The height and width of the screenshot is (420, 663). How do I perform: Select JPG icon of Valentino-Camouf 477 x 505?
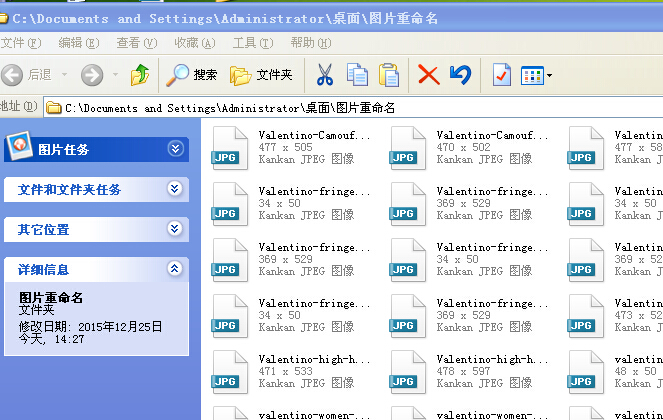tap(230, 148)
